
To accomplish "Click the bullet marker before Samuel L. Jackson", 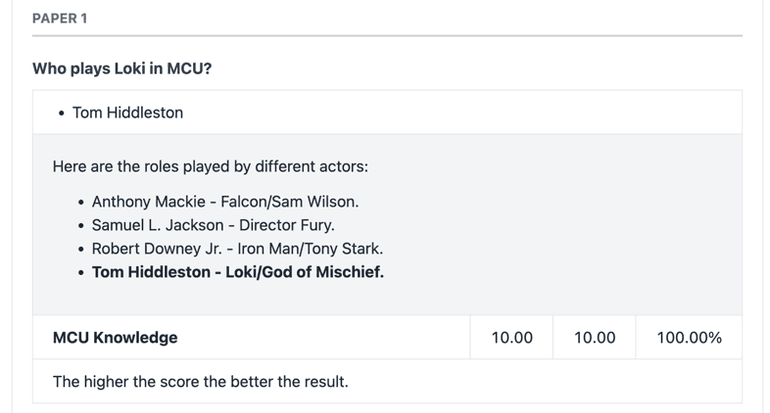I will tap(81, 226).
